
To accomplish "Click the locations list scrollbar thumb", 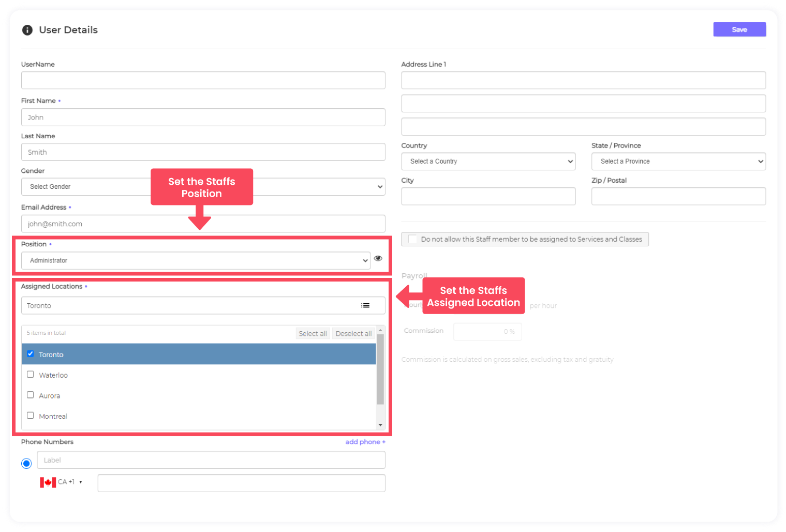I will pyautogui.click(x=380, y=370).
